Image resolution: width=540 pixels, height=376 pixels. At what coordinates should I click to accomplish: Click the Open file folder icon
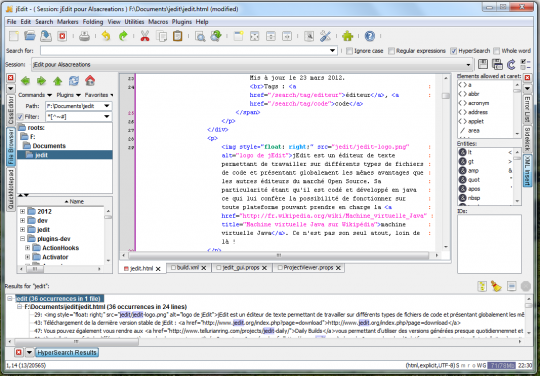click(30, 36)
